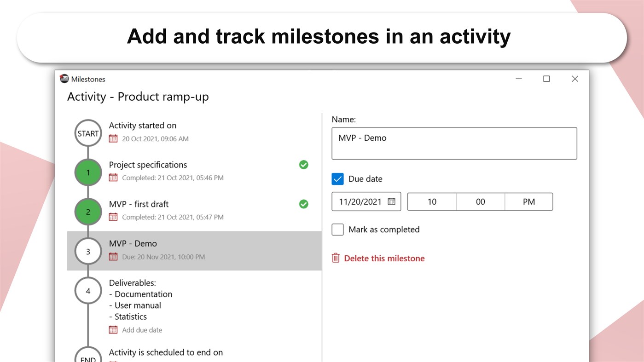644x362 pixels.
Task: Click the calendar icon under Activity started on
Action: (113, 138)
